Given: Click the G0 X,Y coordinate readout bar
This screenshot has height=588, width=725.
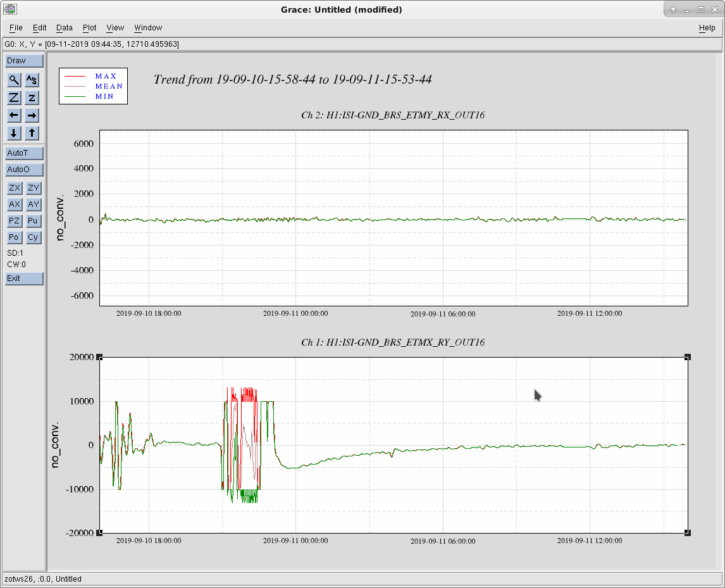Looking at the screenshot, I should tap(362, 44).
